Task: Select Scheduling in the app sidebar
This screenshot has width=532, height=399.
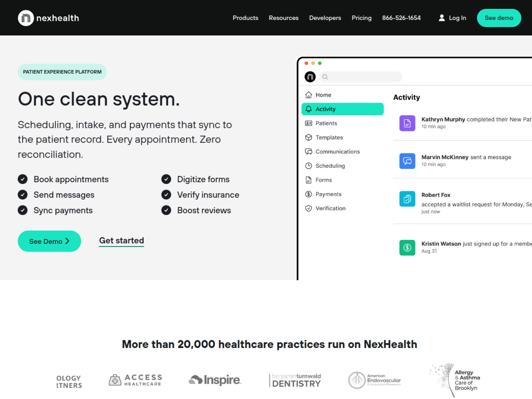Action: (342, 166)
